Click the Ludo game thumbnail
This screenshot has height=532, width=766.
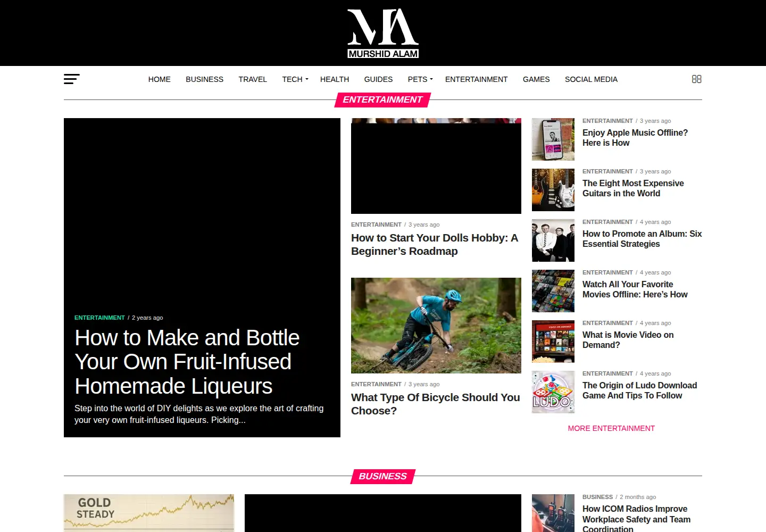click(x=553, y=392)
